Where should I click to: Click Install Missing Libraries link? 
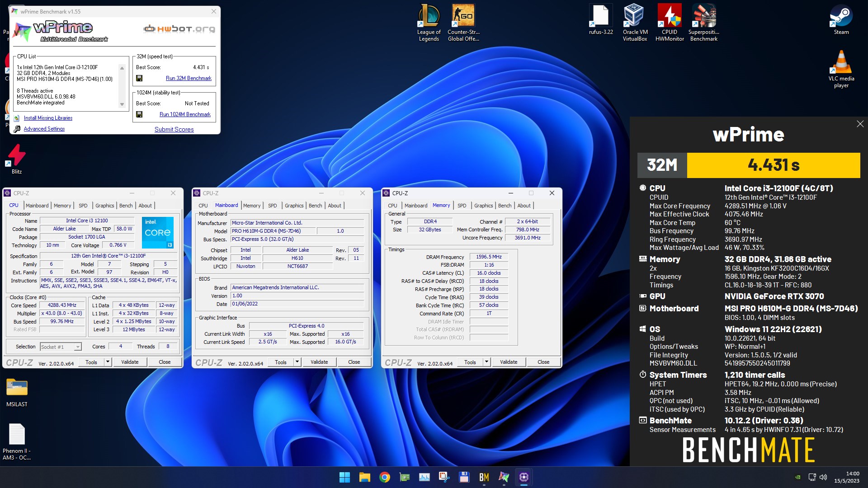pyautogui.click(x=48, y=118)
